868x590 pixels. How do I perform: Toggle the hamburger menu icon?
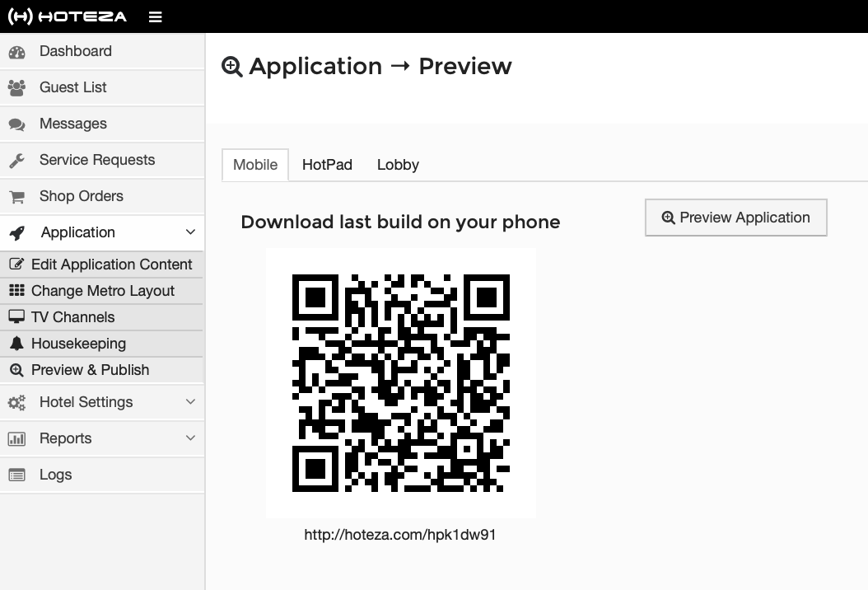click(156, 17)
